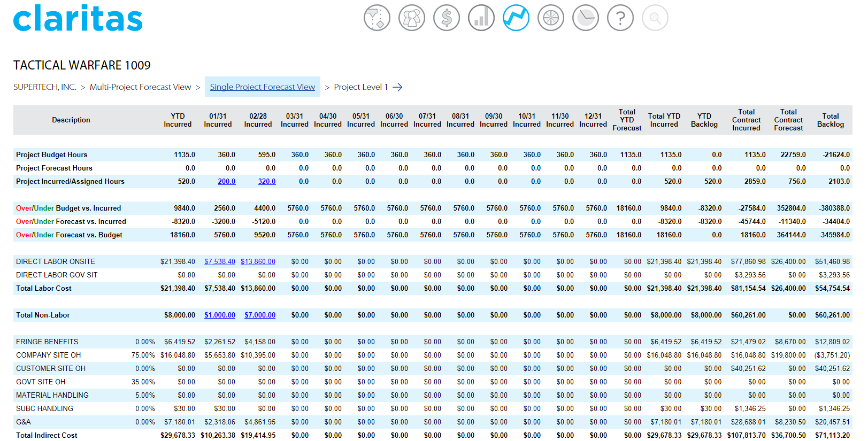Select the Total Indirect Cost row label
The image size is (868, 441).
click(47, 435)
